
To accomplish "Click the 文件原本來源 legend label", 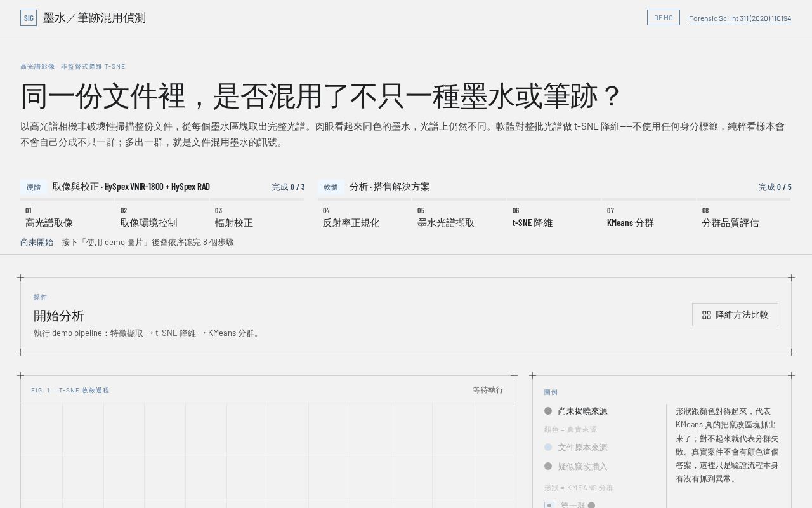I will click(583, 448).
